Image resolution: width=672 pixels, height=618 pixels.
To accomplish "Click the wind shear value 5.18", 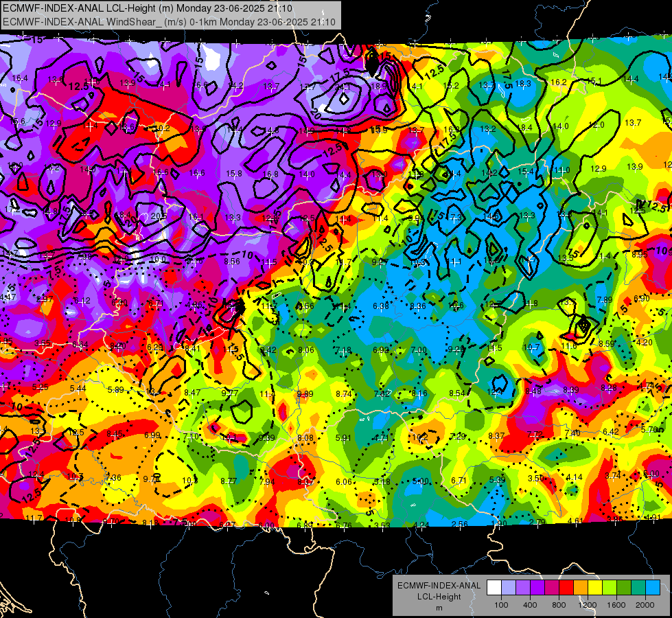I will 382,481.
